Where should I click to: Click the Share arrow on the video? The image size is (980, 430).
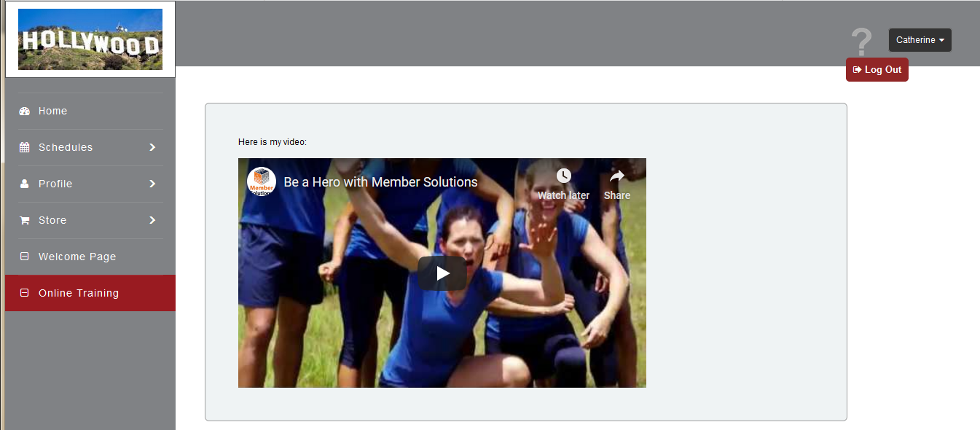[617, 176]
